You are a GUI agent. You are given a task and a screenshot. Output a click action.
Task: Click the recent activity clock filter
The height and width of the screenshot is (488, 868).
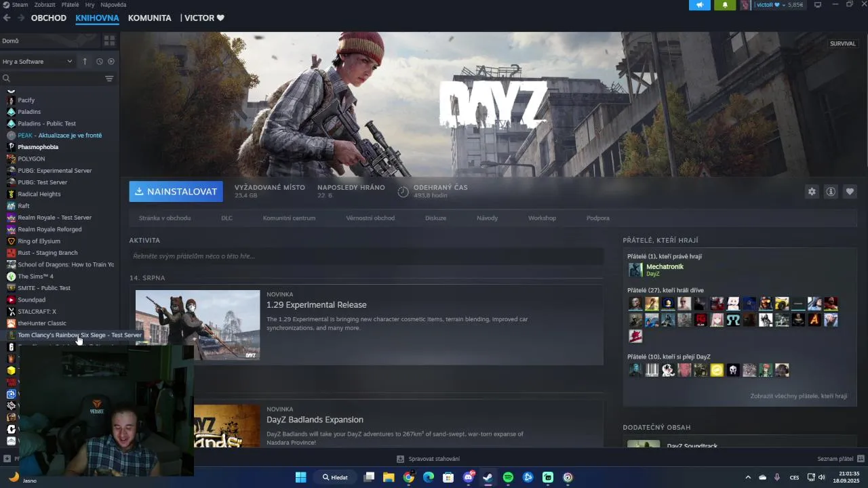[x=99, y=62]
